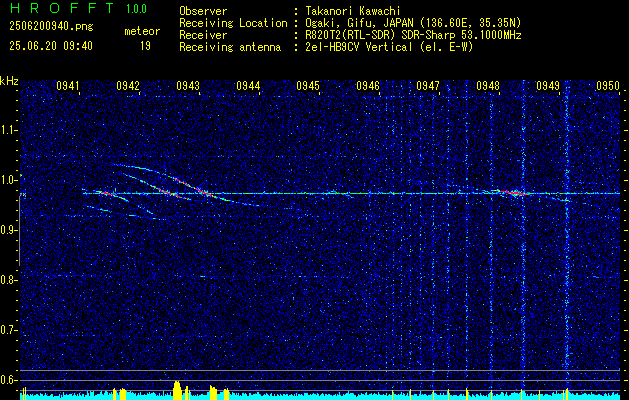The height and width of the screenshot is (400, 629).
Task: Click the 1.0 kHz frequency label
Action: pos(9,180)
